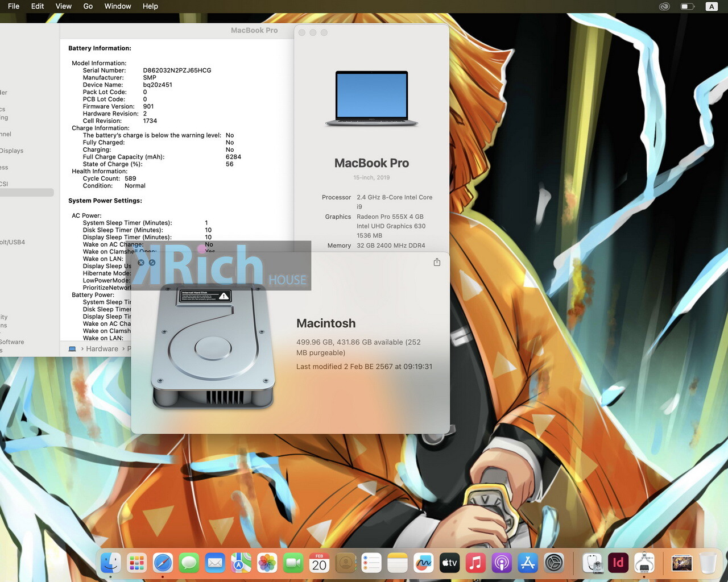Click the Cell Revision value 1734
This screenshot has height=582, width=728.
coord(150,121)
